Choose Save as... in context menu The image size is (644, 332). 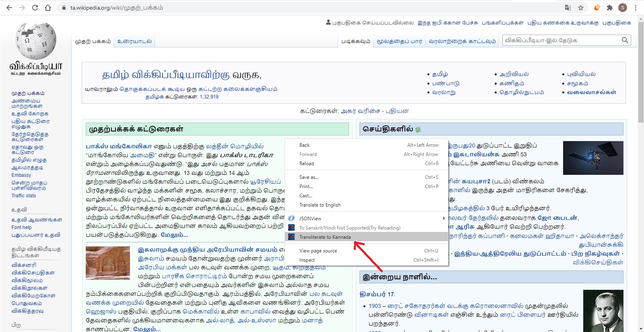(366, 177)
